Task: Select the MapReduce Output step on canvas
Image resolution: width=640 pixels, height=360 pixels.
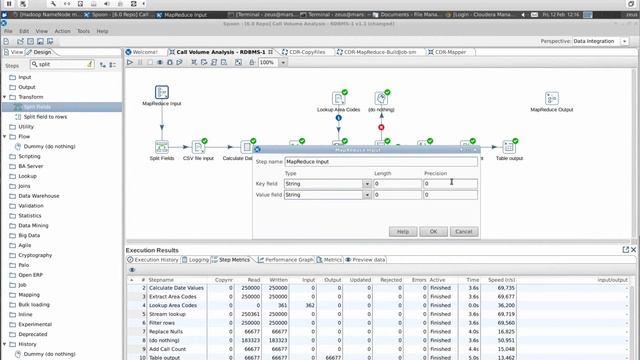Action: [551, 98]
